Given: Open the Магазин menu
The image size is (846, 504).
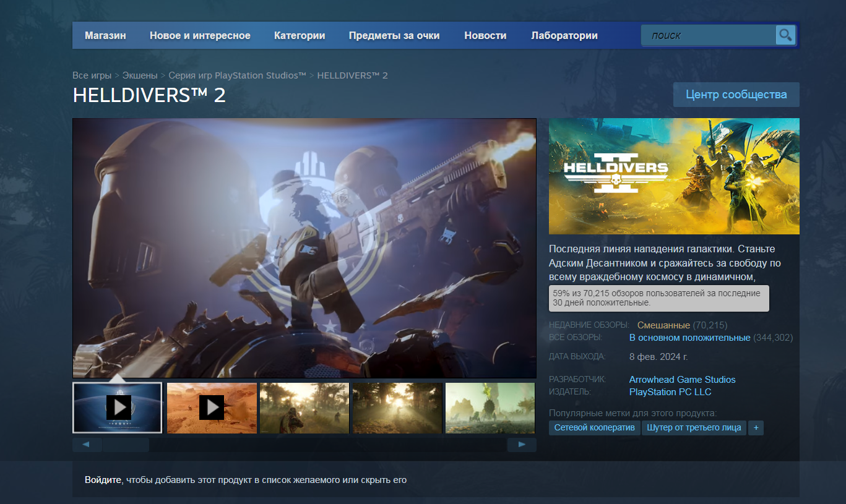Looking at the screenshot, I should pyautogui.click(x=105, y=35).
